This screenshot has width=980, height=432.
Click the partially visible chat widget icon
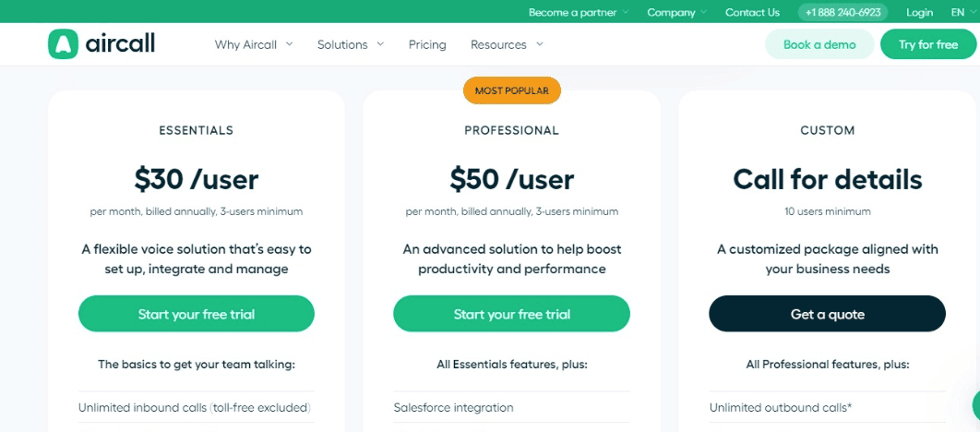[976, 406]
